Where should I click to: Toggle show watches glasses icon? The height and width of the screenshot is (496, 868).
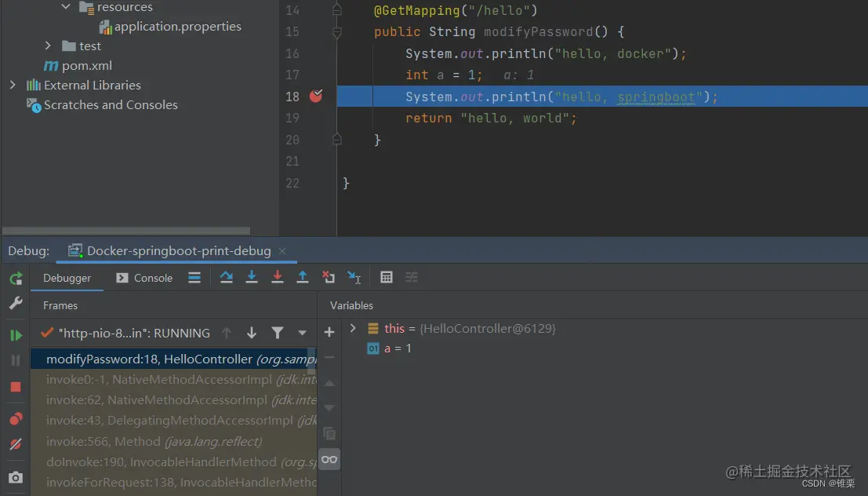coord(329,459)
